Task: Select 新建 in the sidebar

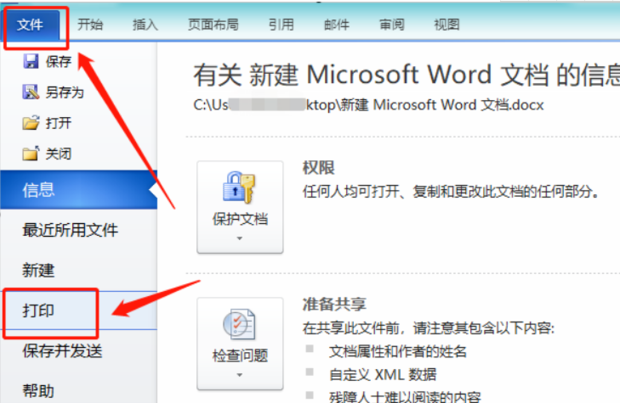Action: (38, 271)
